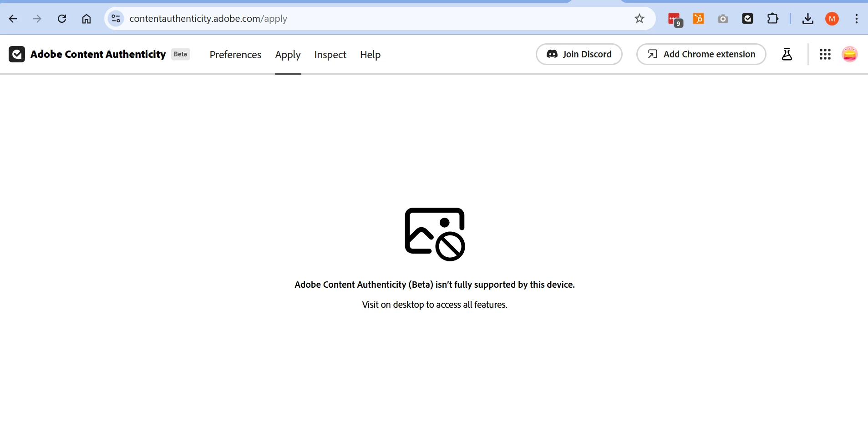Open the Content Authenticity extension icon
Screen dimensions: 868x433
[x=747, y=19]
